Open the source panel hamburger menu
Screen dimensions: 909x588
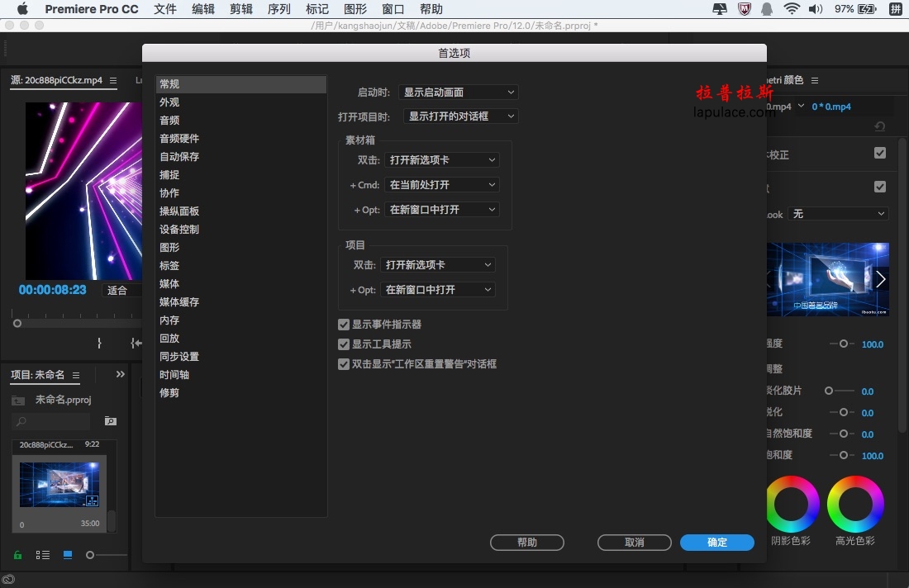click(x=113, y=81)
